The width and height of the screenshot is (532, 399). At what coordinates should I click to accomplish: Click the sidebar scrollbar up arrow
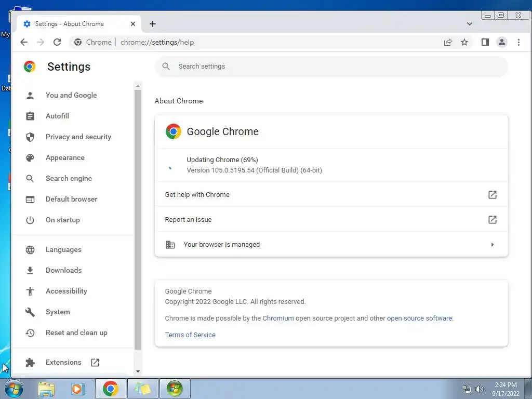tap(138, 86)
